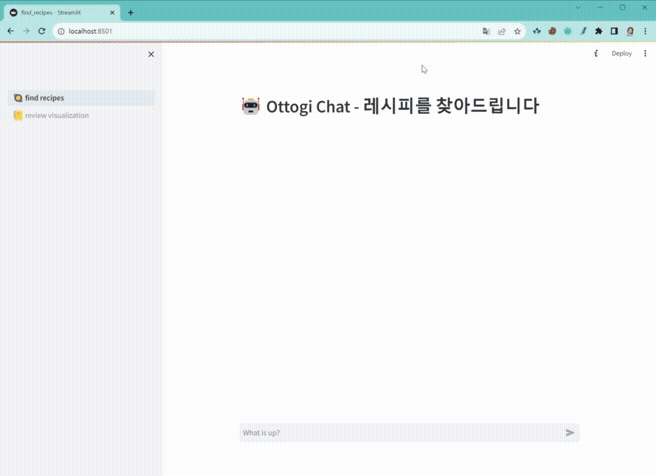
Task: Open the Chrome profile avatar
Action: click(x=630, y=31)
